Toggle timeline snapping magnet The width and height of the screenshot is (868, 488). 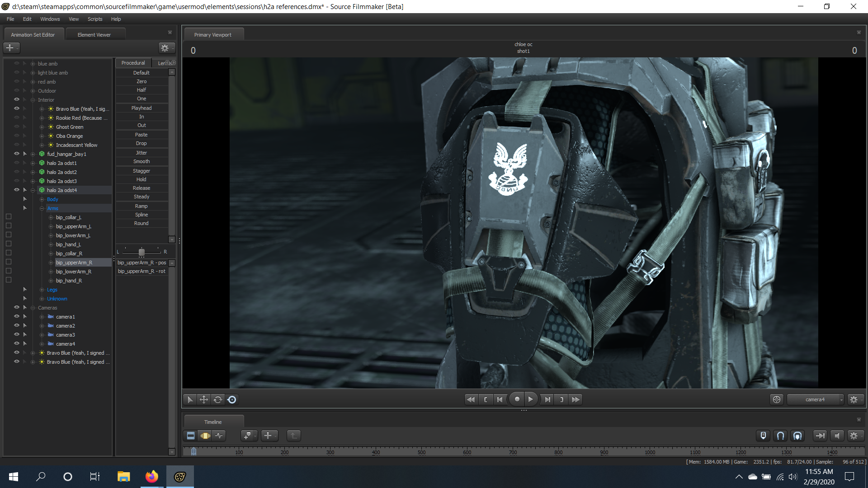coord(780,436)
